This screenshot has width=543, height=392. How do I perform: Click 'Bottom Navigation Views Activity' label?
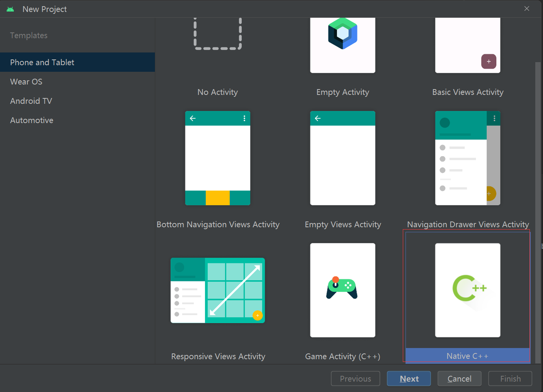pyautogui.click(x=218, y=225)
